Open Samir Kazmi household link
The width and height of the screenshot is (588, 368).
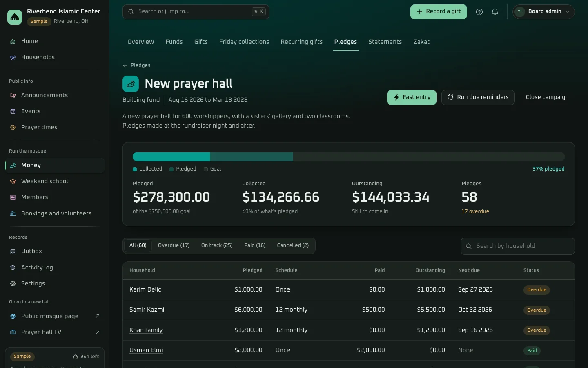tap(147, 310)
